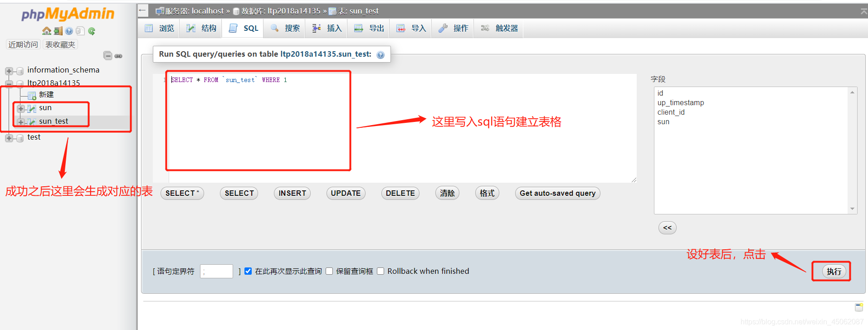The height and width of the screenshot is (330, 868).
Task: Expand the sun_test table node
Action: point(20,122)
